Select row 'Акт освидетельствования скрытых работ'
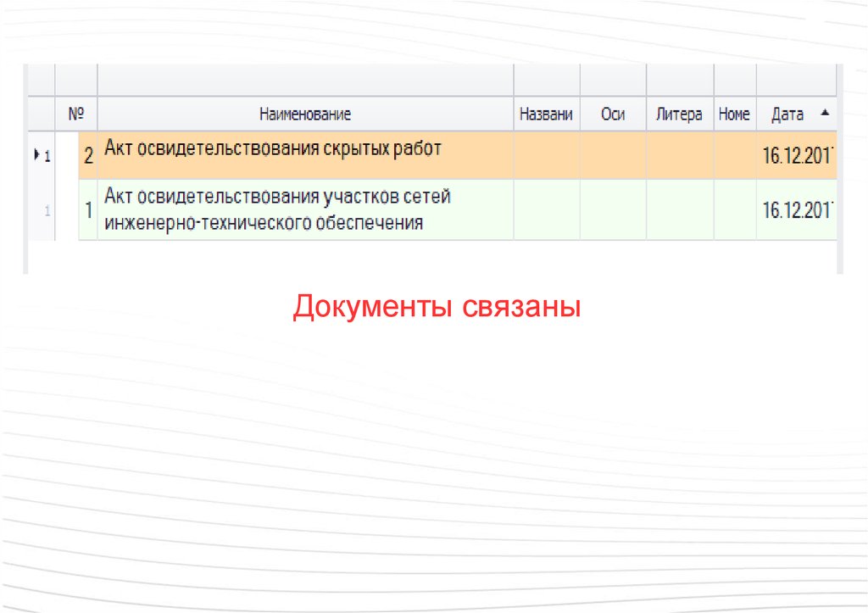The height and width of the screenshot is (613, 868). click(x=273, y=149)
